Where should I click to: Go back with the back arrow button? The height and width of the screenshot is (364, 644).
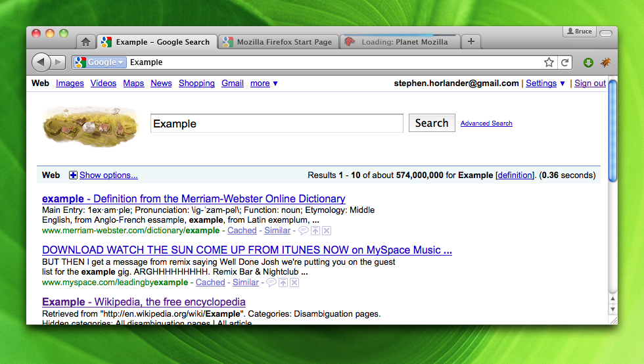pos(41,62)
